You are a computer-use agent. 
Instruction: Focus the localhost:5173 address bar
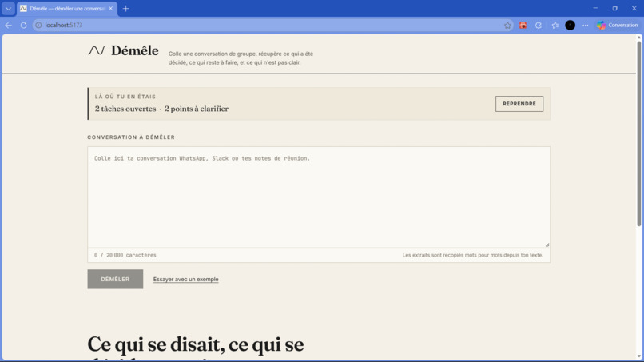271,25
